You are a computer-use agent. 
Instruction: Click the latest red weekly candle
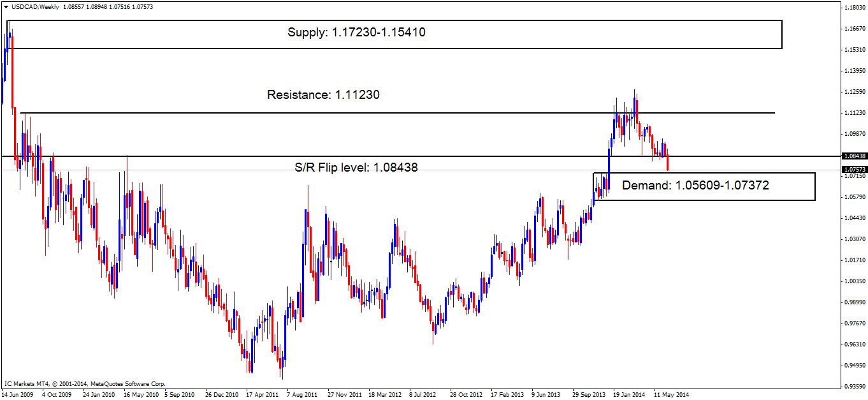(668, 163)
